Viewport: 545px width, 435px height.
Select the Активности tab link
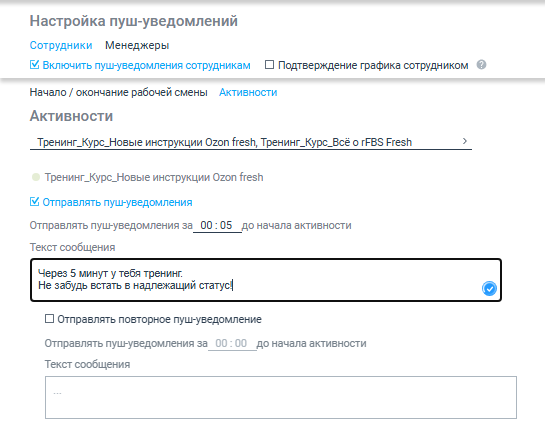click(248, 92)
